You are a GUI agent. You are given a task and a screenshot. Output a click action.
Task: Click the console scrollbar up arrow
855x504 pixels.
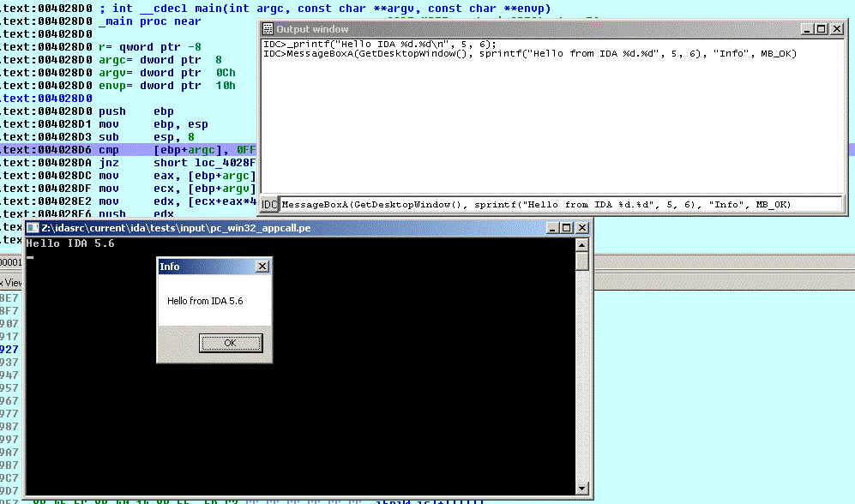click(582, 243)
